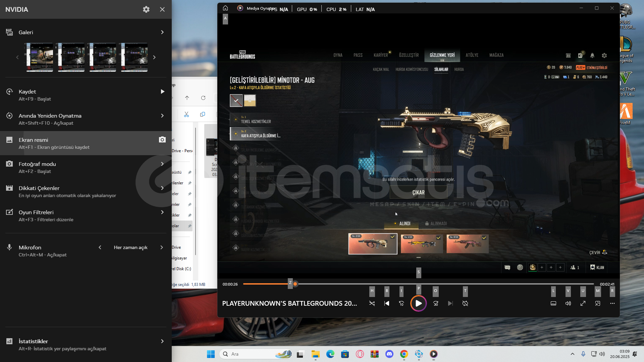Screen dimensions: 644x362
Task: Capture a screenshot with Ekran resmi camera icon
Action: pos(162,139)
